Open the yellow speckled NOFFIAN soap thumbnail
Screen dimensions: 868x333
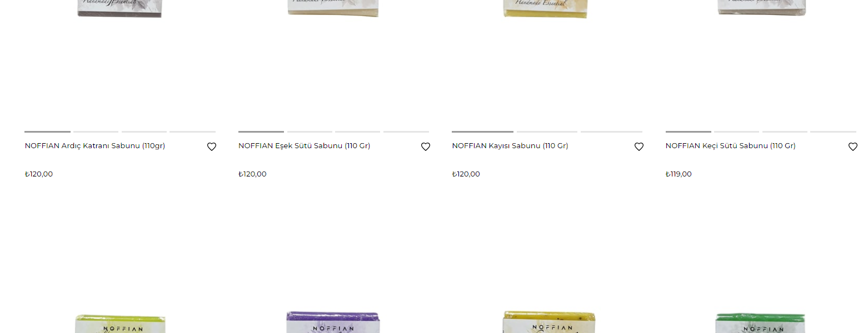(549, 322)
